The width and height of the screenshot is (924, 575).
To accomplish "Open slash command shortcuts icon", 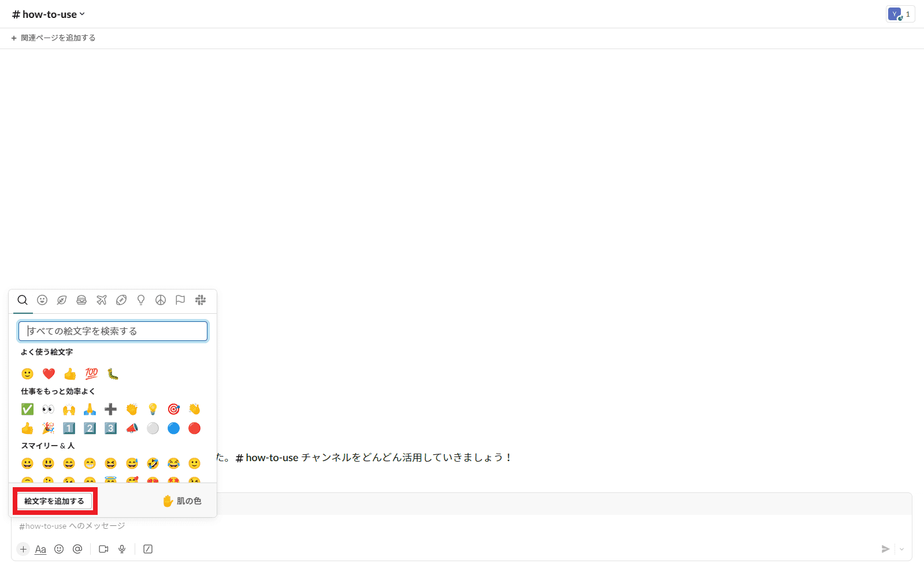I will pos(148,549).
